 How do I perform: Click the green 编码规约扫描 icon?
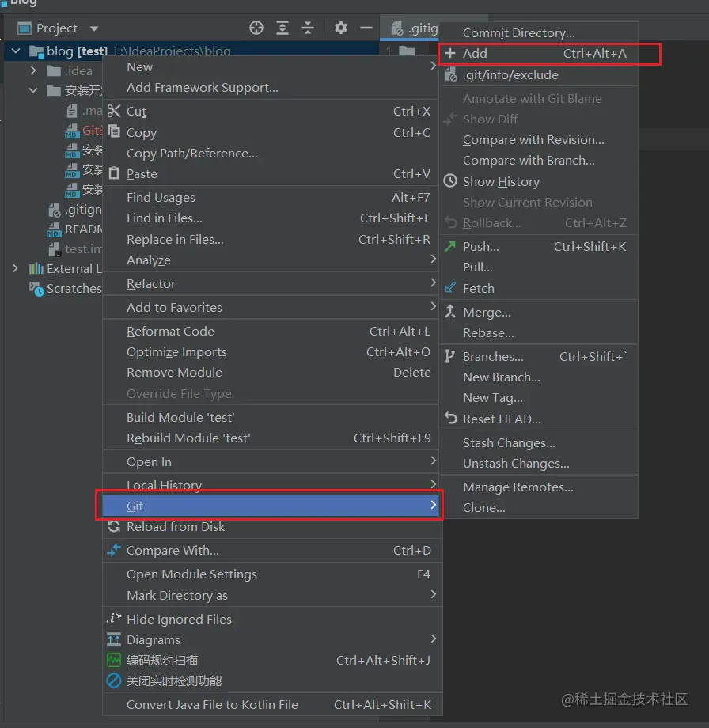[x=114, y=660]
